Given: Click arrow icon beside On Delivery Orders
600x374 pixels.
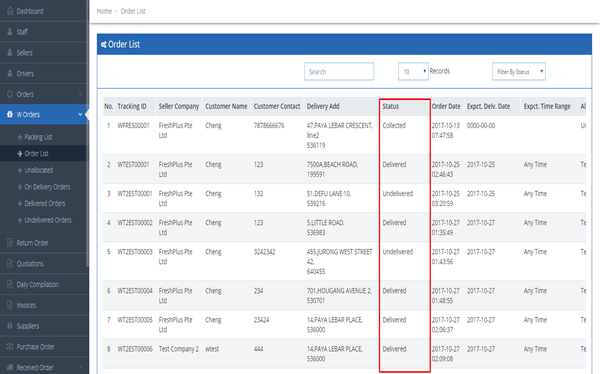Looking at the screenshot, I should [20, 187].
